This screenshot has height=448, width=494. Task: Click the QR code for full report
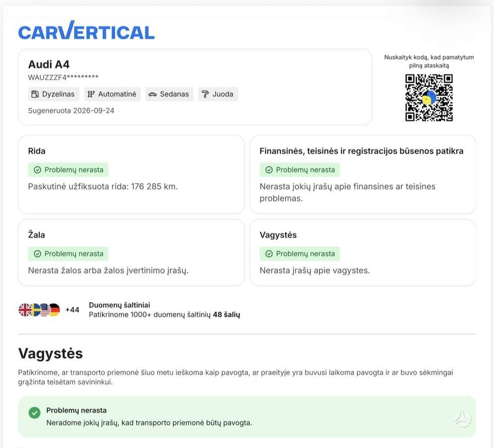tap(429, 98)
